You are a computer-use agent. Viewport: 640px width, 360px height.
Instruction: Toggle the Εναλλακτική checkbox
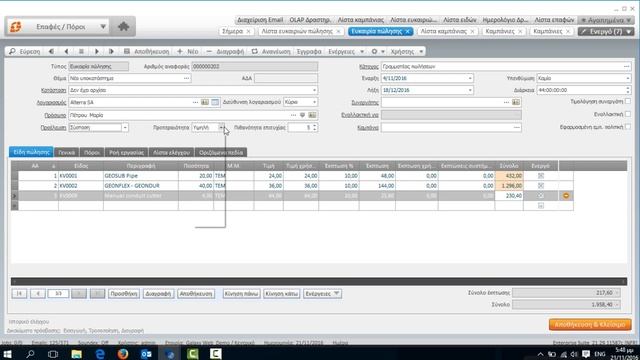(x=628, y=114)
